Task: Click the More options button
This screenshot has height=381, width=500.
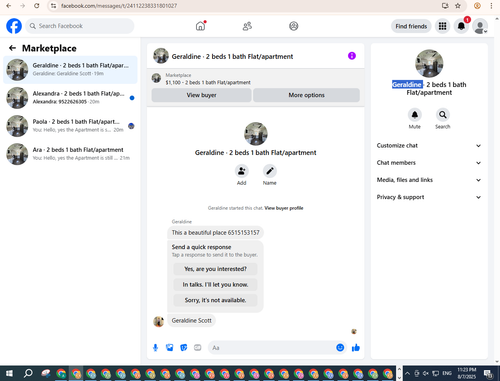Action: 306,95
